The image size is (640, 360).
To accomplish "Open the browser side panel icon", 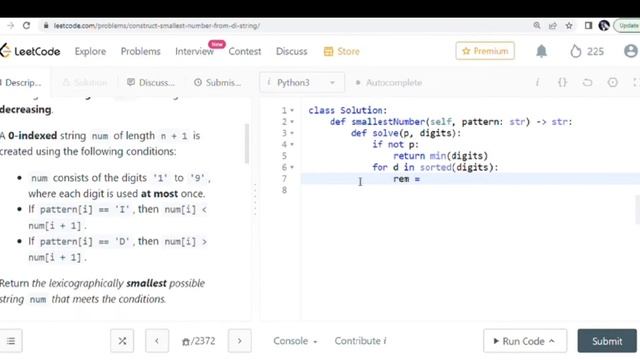I will tap(588, 25).
